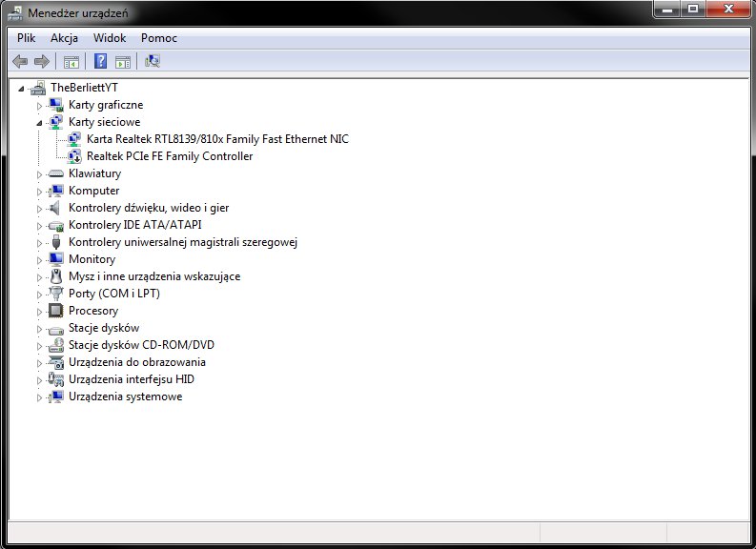The width and height of the screenshot is (756, 549).
Task: Expand the Karty graficzne node
Action: [x=39, y=106]
